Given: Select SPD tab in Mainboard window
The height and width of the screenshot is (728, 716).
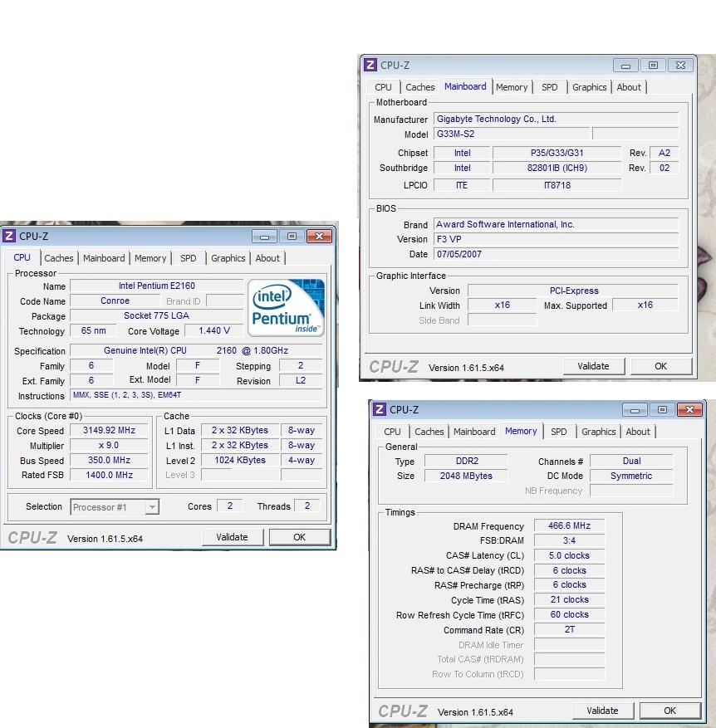Looking at the screenshot, I should [x=550, y=87].
